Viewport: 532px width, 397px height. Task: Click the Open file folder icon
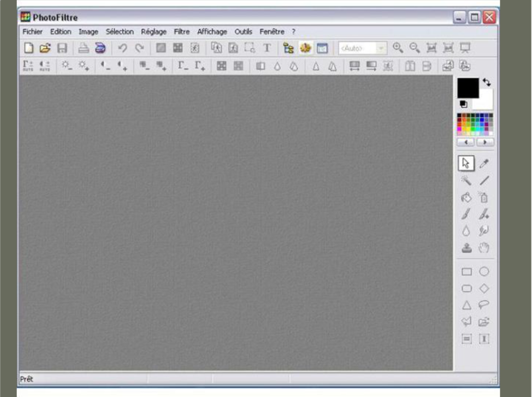(x=45, y=48)
